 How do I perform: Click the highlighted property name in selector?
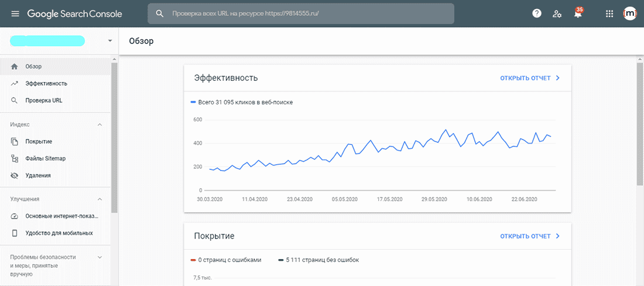(47, 40)
